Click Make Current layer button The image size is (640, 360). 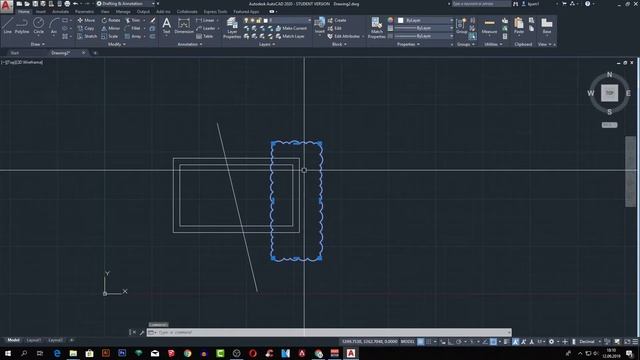(x=291, y=28)
